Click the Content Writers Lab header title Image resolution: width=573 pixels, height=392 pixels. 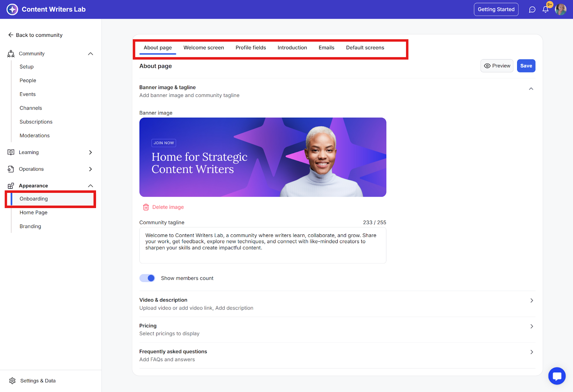pyautogui.click(x=54, y=9)
